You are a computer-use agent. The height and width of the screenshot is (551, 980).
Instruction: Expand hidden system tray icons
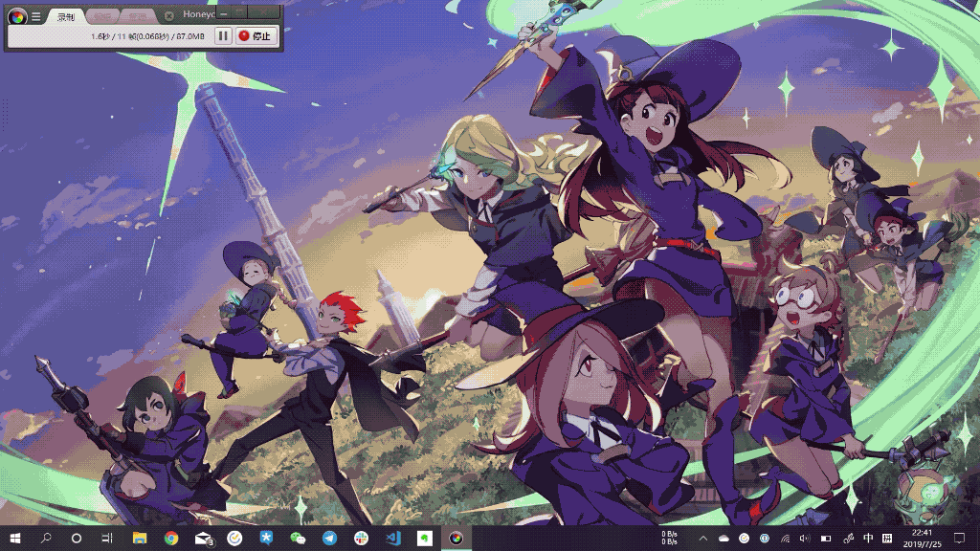click(x=703, y=538)
